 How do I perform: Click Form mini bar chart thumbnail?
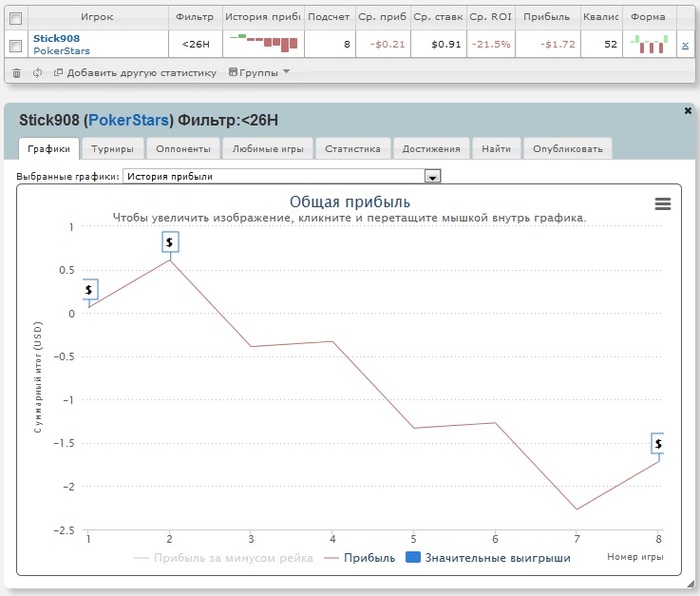click(649, 44)
